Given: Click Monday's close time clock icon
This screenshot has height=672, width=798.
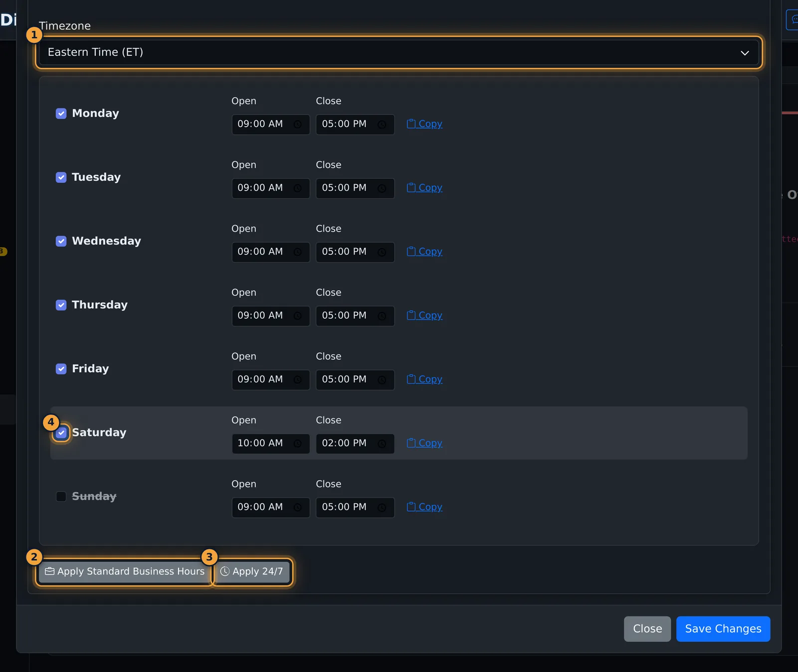Looking at the screenshot, I should [x=382, y=124].
